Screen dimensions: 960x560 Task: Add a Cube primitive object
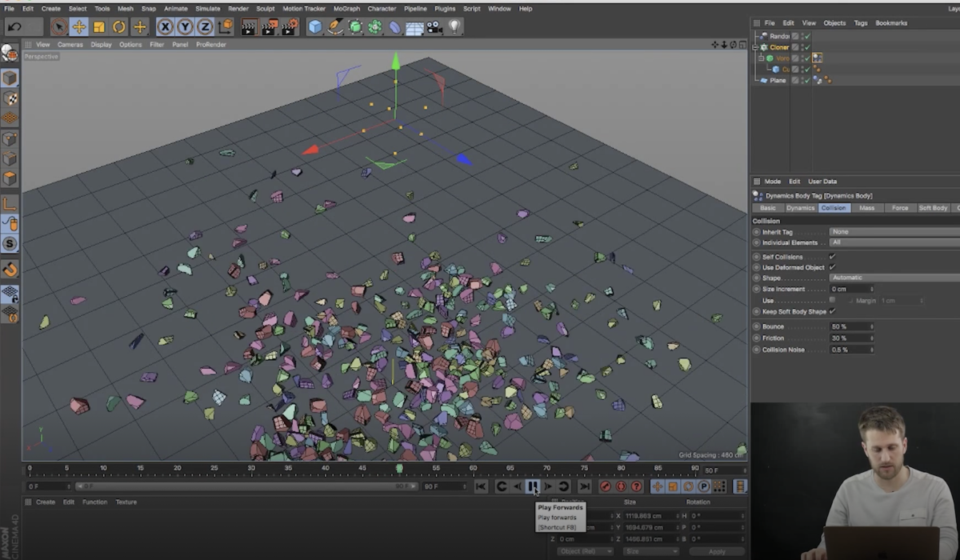315,27
